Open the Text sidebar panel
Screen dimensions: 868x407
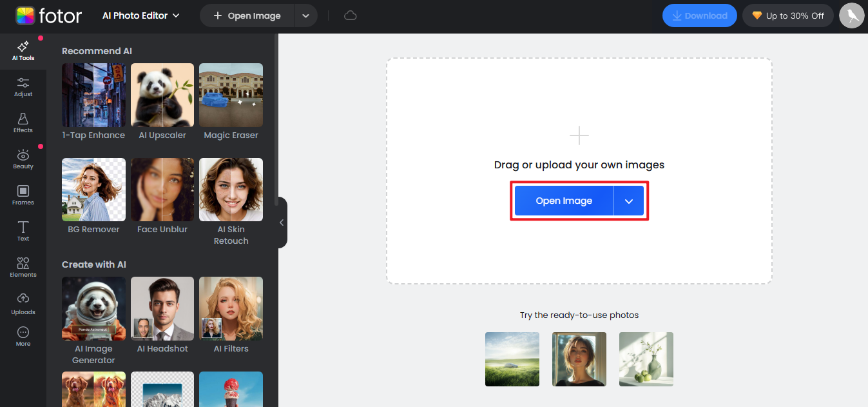coord(23,232)
